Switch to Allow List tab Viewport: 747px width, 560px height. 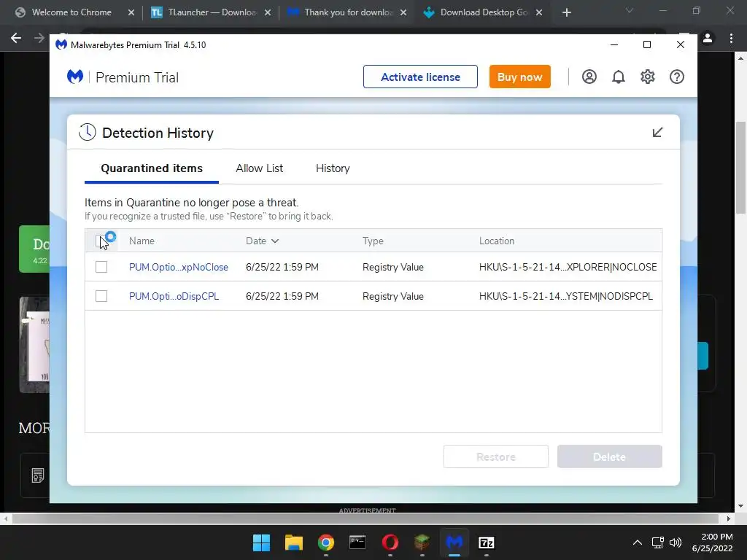[259, 168]
